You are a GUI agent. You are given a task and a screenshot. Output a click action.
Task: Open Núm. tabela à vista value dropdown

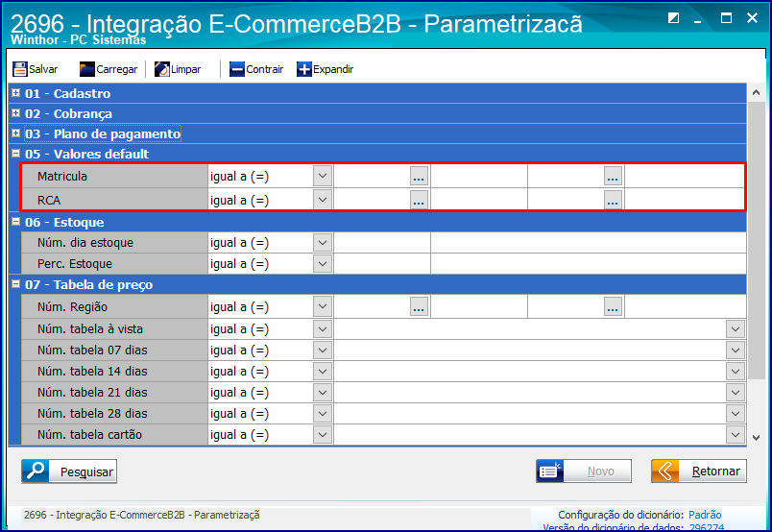click(736, 328)
